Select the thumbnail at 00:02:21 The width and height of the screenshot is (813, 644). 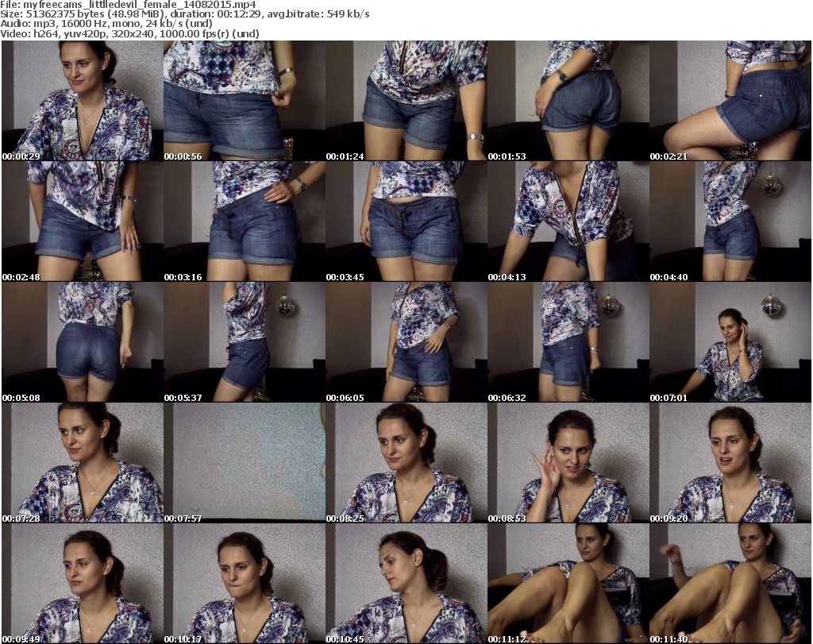tap(730, 101)
